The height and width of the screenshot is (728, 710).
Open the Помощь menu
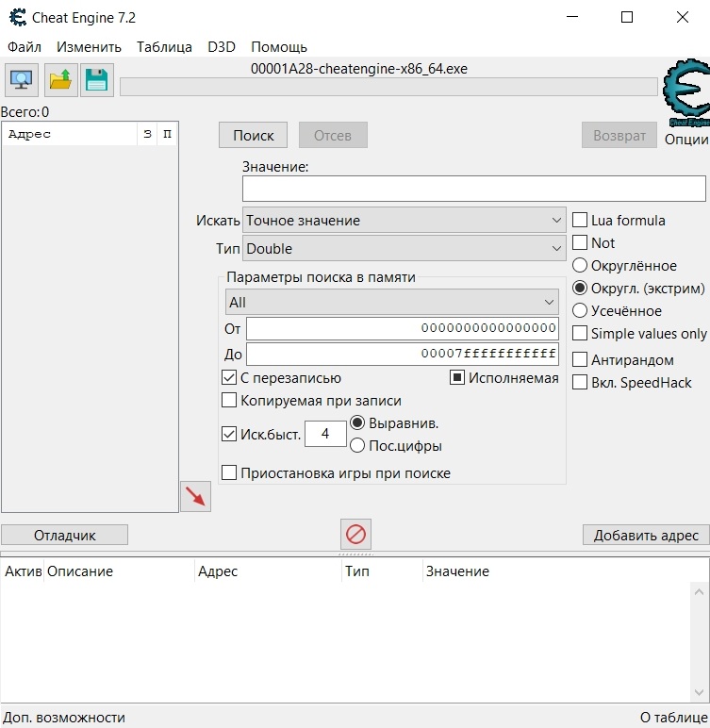279,47
